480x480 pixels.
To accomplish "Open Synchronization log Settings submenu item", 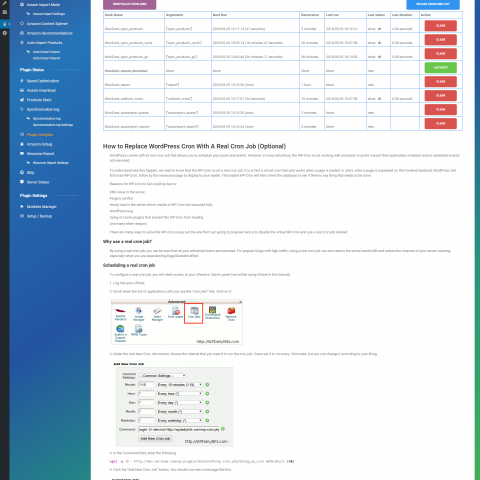I will 53,125.
